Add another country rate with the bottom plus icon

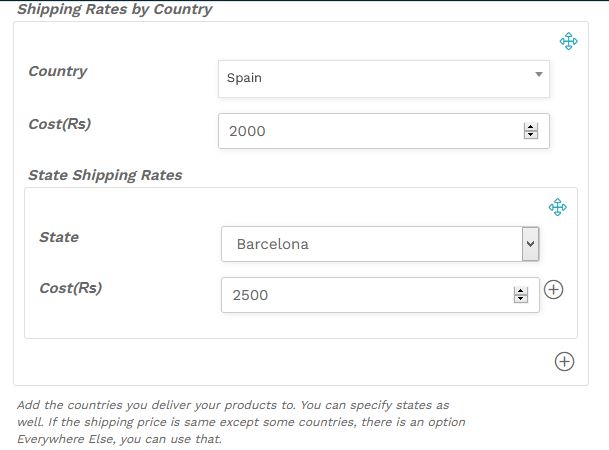point(564,361)
